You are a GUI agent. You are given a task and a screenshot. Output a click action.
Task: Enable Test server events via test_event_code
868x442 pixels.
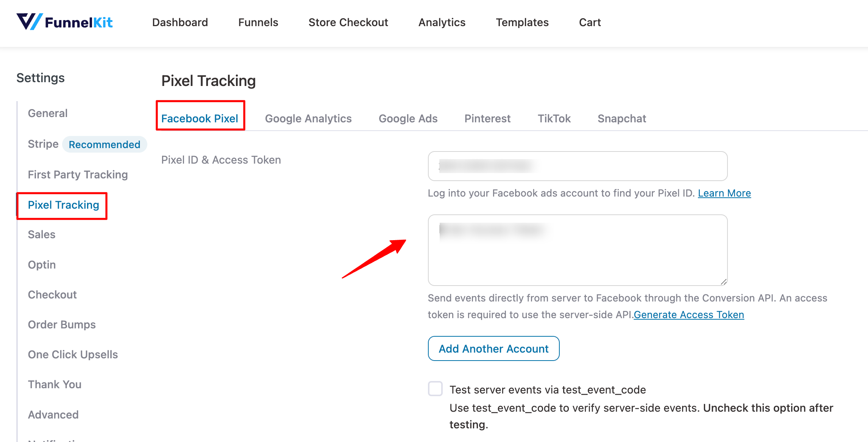[x=435, y=389]
